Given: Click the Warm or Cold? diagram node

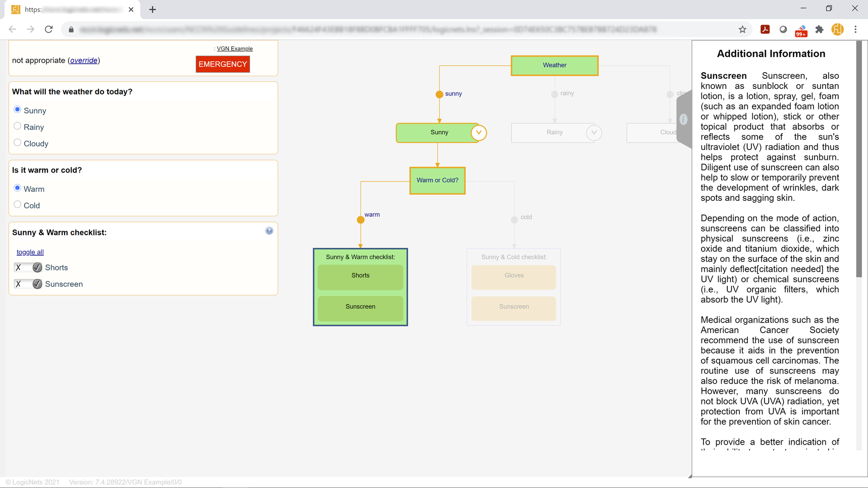Looking at the screenshot, I should [438, 180].
